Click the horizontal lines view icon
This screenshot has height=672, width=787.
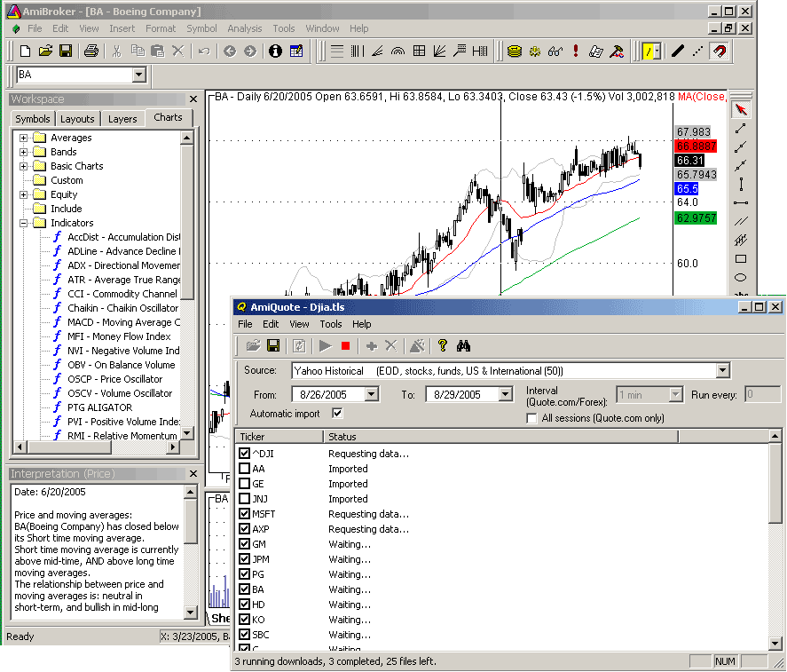pyautogui.click(x=337, y=51)
